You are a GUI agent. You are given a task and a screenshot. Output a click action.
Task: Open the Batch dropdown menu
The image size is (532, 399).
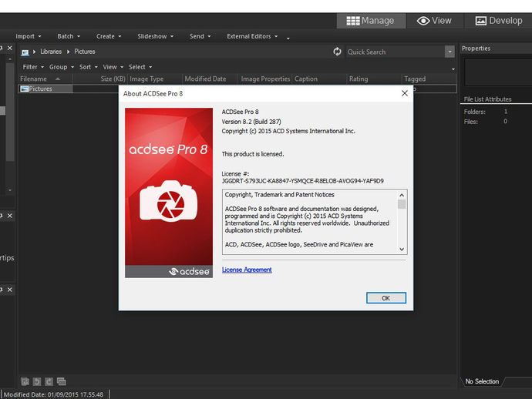(x=69, y=36)
